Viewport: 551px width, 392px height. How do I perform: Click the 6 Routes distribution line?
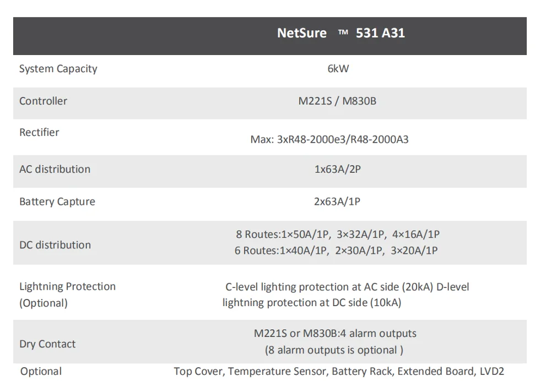[x=336, y=251]
